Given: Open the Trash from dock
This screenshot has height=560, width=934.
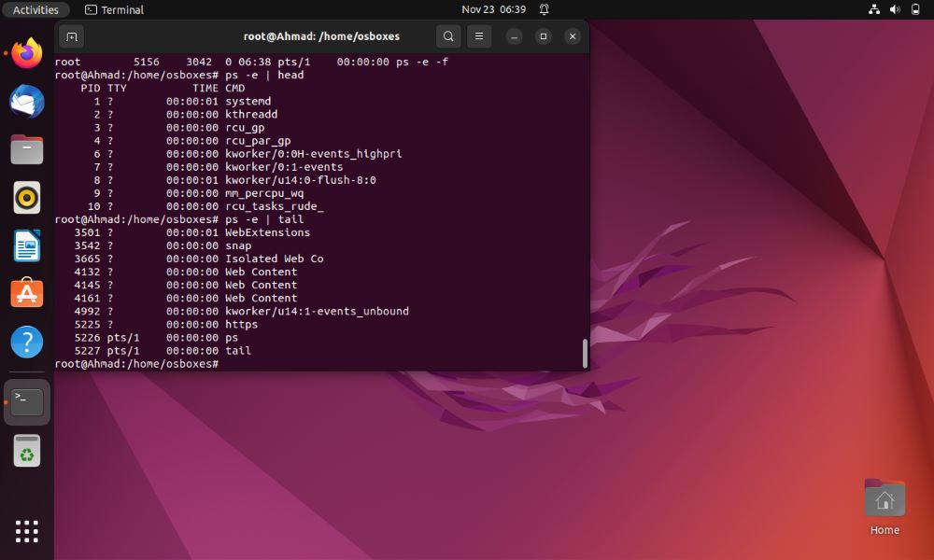Looking at the screenshot, I should click(27, 451).
